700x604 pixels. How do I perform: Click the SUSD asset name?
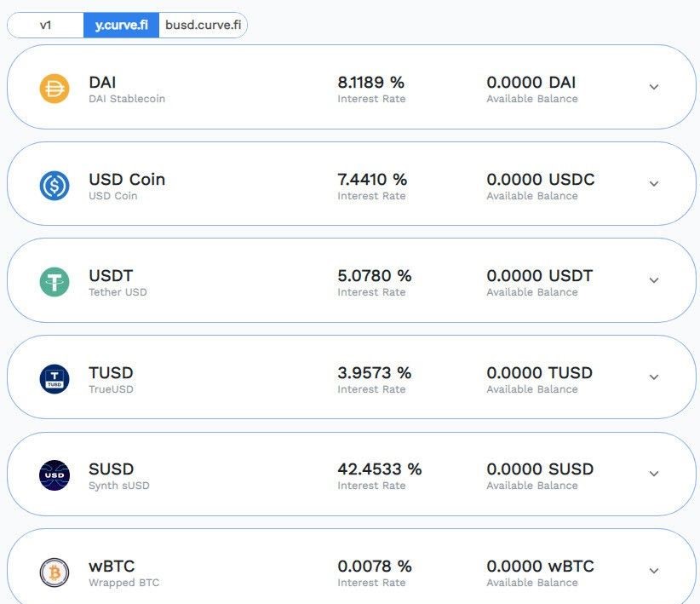[x=112, y=469]
